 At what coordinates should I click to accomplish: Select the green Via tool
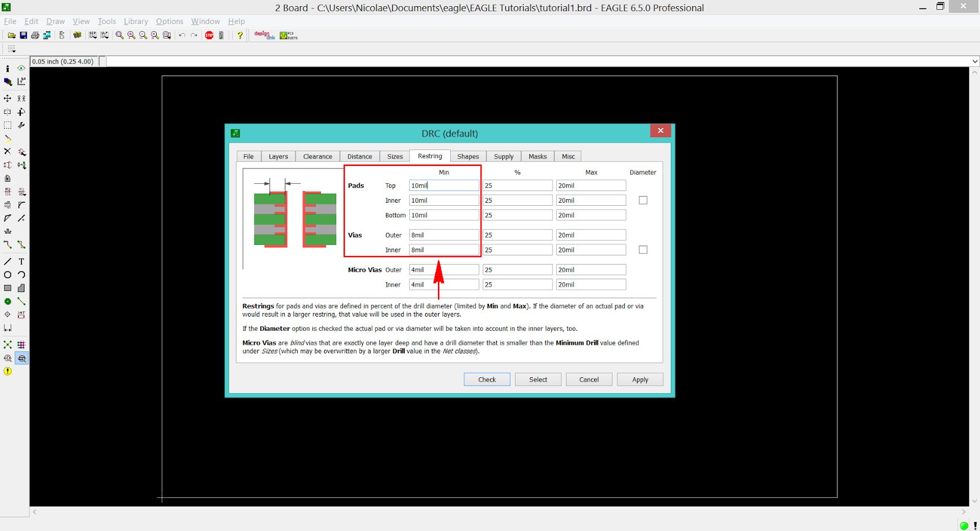pyautogui.click(x=7, y=301)
